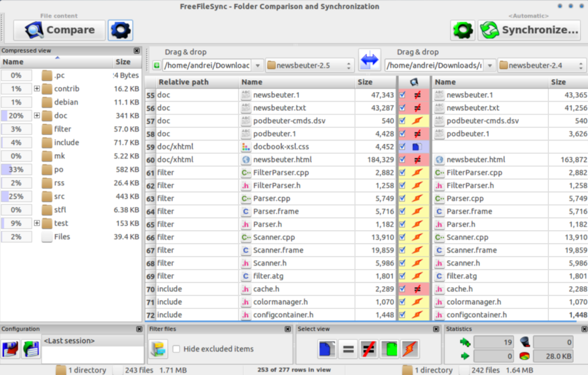The image size is (588, 375).
Task: Click the Compare button
Action: click(x=60, y=30)
